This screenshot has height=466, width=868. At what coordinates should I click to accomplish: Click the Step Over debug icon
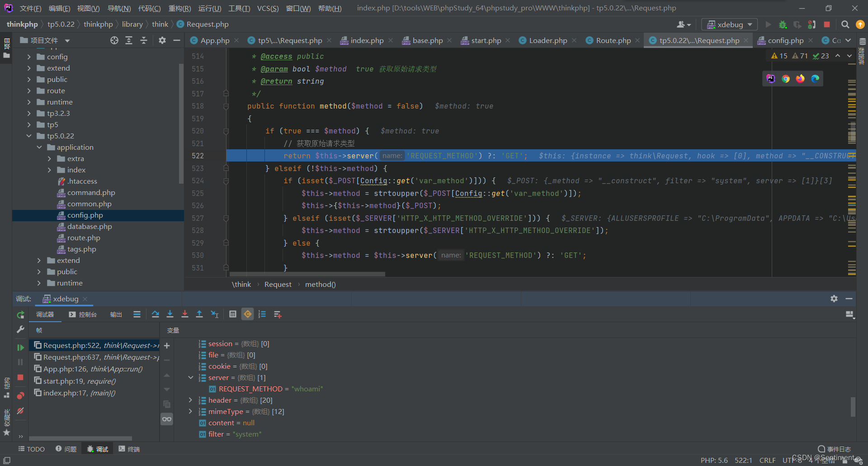tap(156, 314)
